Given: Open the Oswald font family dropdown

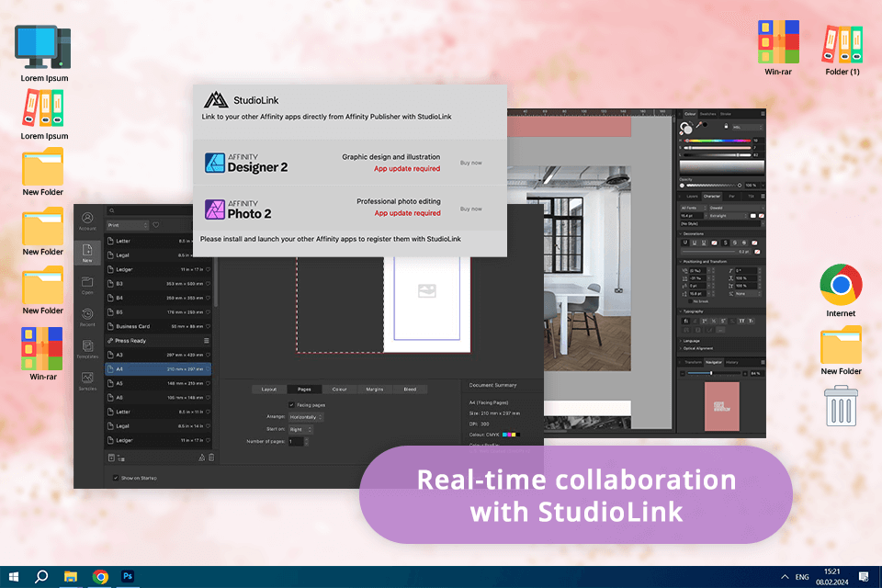Looking at the screenshot, I should [x=736, y=208].
